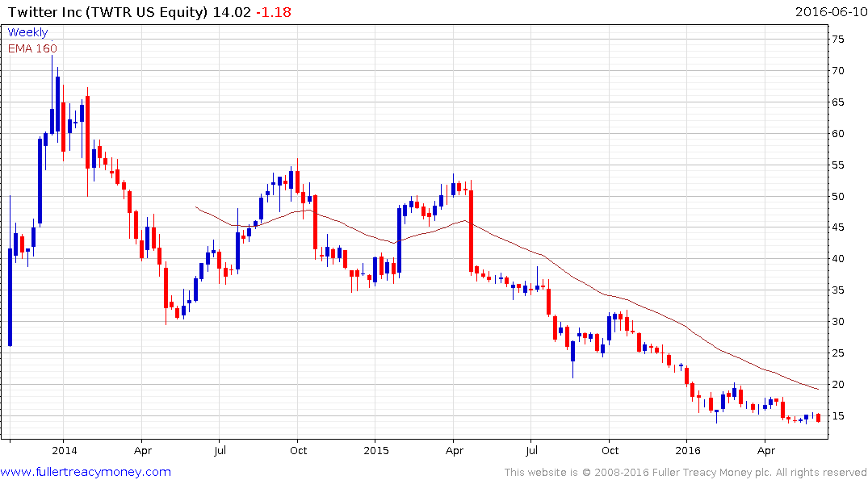Click the 50 price axis label
Image resolution: width=868 pixels, height=484 pixels.
coord(837,196)
